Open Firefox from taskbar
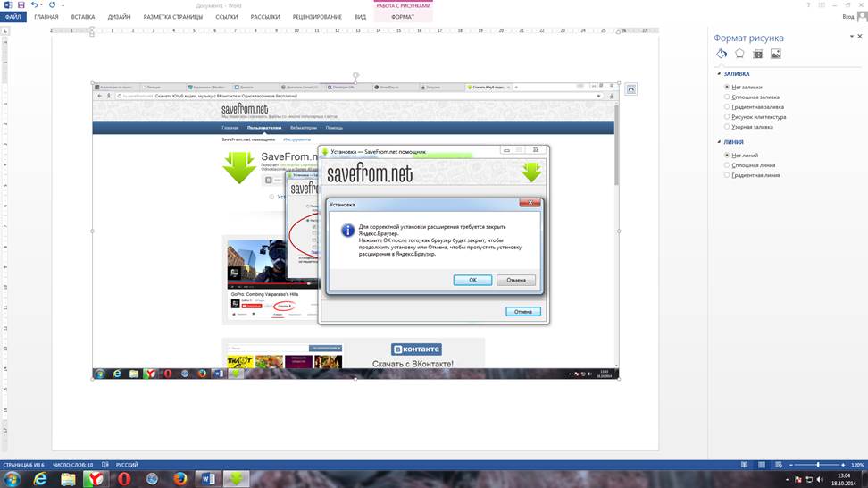 [179, 479]
